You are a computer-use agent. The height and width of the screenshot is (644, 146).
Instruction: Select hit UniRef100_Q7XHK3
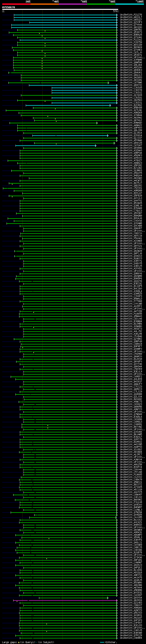[x=131, y=50]
